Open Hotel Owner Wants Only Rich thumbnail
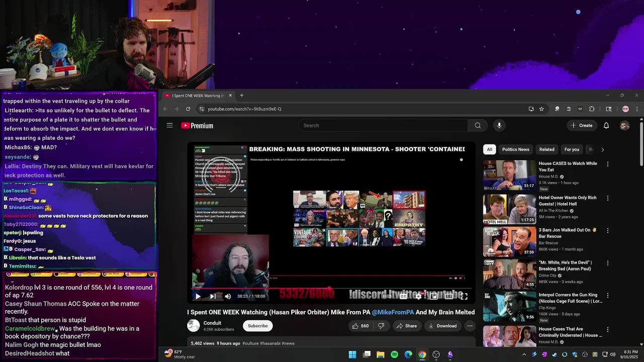 coord(510,209)
